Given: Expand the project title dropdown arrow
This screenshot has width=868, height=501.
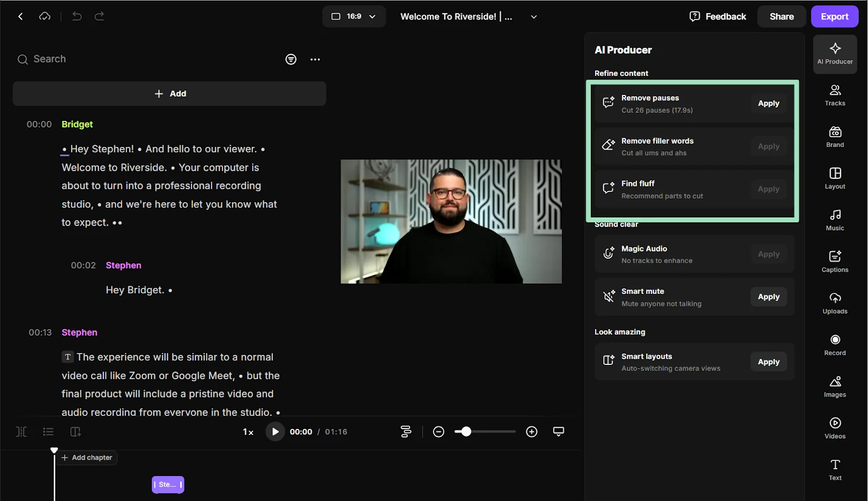Looking at the screenshot, I should pyautogui.click(x=534, y=17).
